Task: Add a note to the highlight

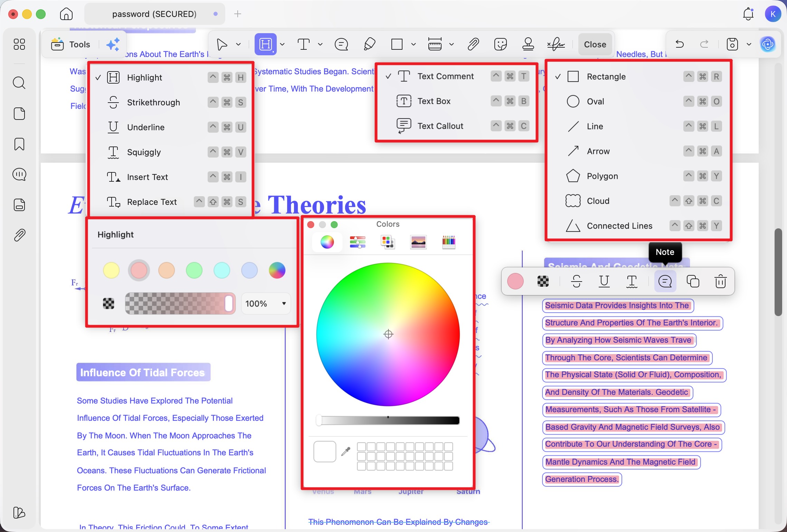Action: coord(665,281)
